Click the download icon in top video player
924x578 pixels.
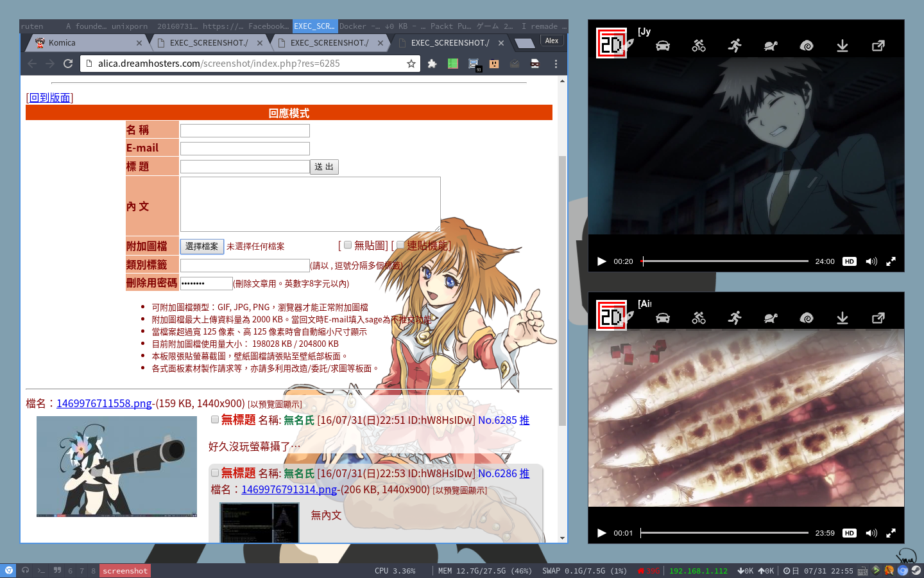click(x=842, y=46)
